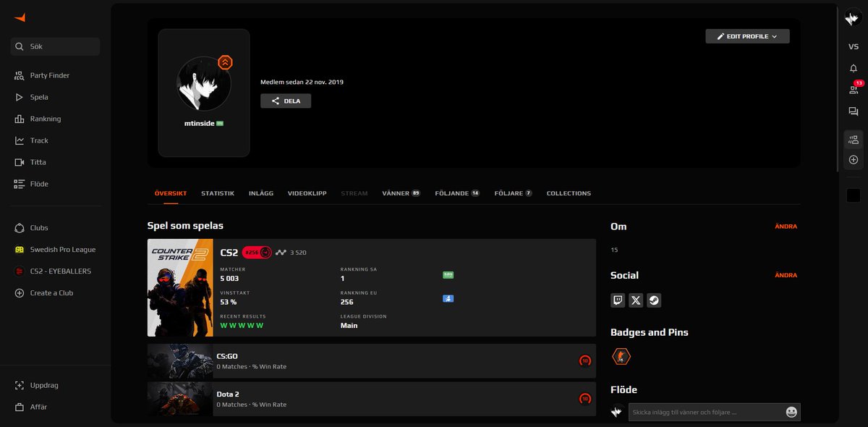Screen dimensions: 868x427
Task: Open the linked Twitch account icon
Action: (618, 300)
